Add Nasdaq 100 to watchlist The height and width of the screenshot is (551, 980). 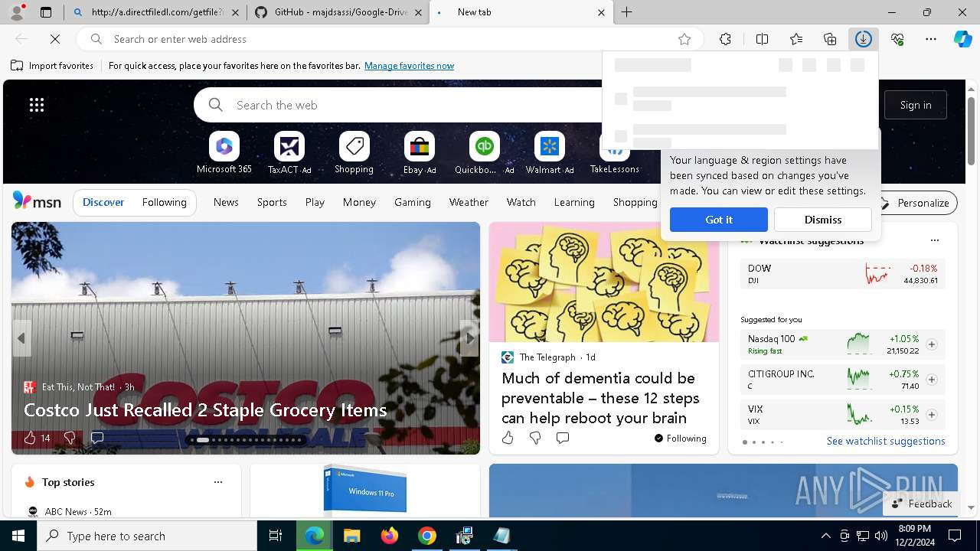coord(932,344)
